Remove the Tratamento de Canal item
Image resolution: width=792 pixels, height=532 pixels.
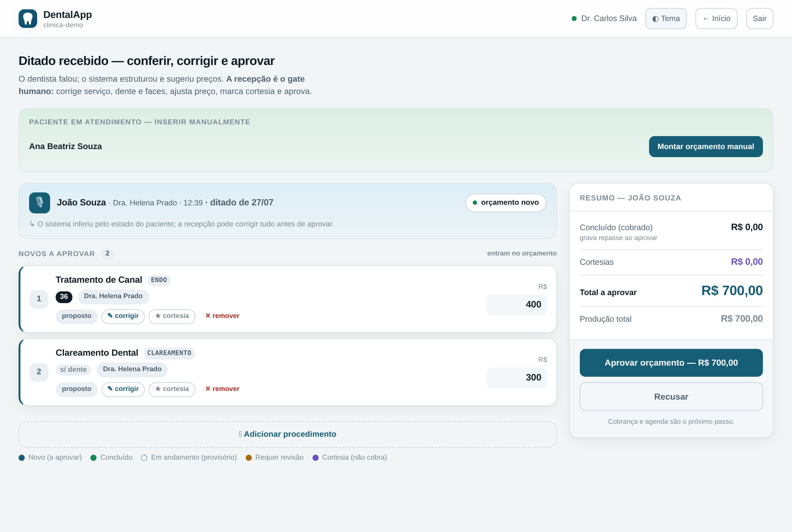[x=223, y=316]
